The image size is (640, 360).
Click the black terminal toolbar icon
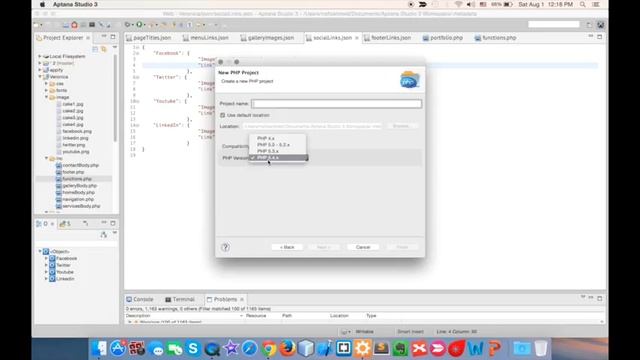[92, 25]
